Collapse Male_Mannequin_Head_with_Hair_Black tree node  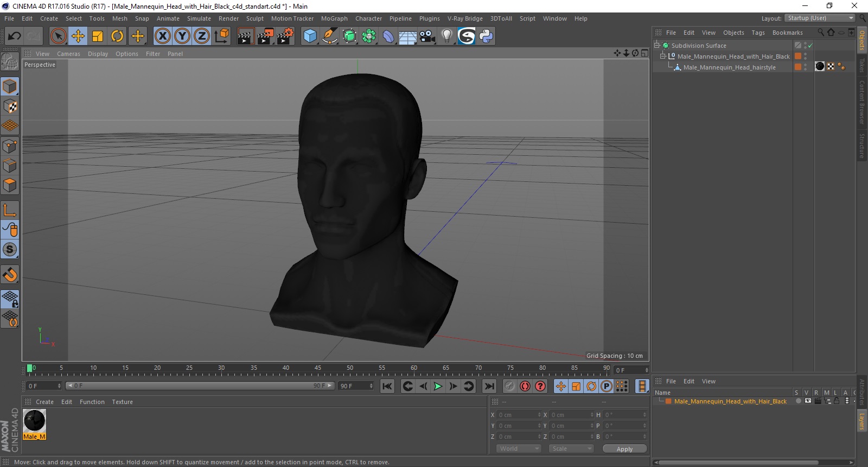point(662,56)
